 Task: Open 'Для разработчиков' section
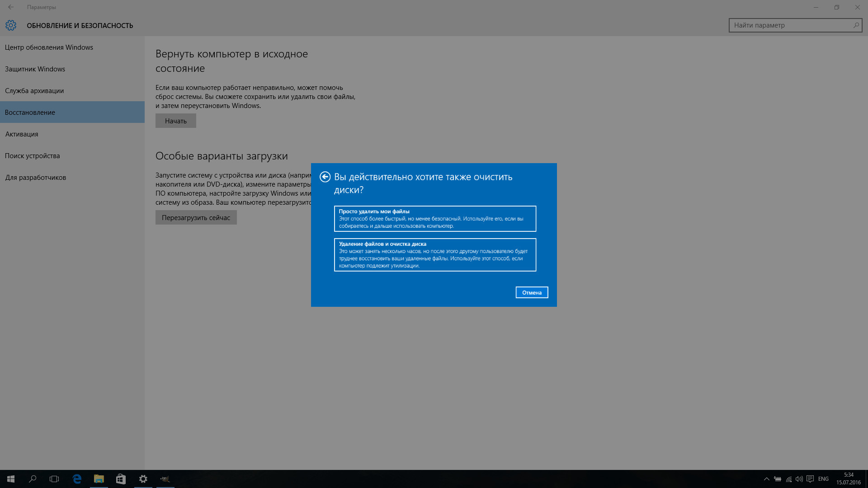pyautogui.click(x=72, y=177)
